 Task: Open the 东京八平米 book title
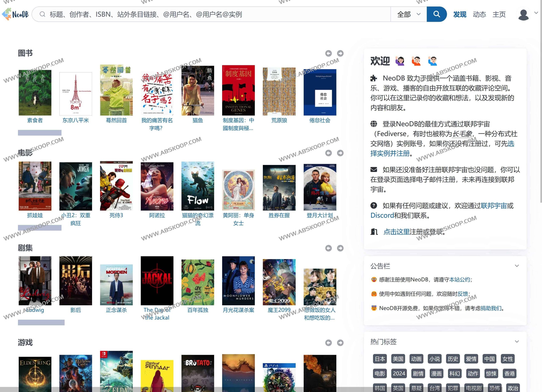click(x=76, y=120)
